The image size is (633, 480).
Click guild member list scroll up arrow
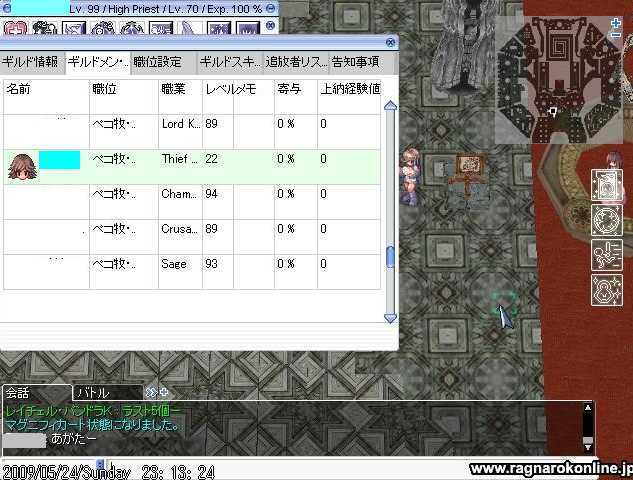pyautogui.click(x=390, y=106)
